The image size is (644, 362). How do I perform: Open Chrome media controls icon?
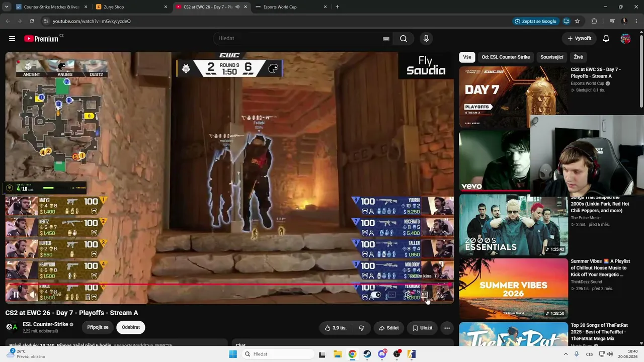click(x=612, y=21)
